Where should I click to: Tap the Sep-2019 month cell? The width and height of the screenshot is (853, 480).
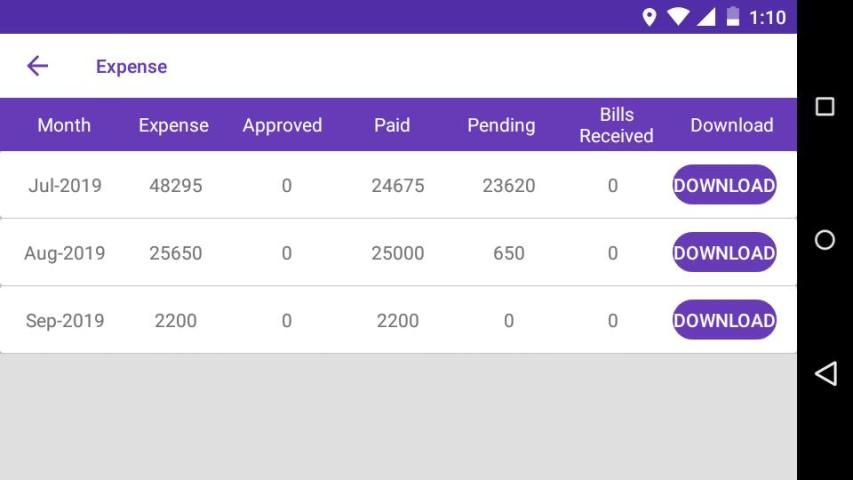[x=65, y=321]
